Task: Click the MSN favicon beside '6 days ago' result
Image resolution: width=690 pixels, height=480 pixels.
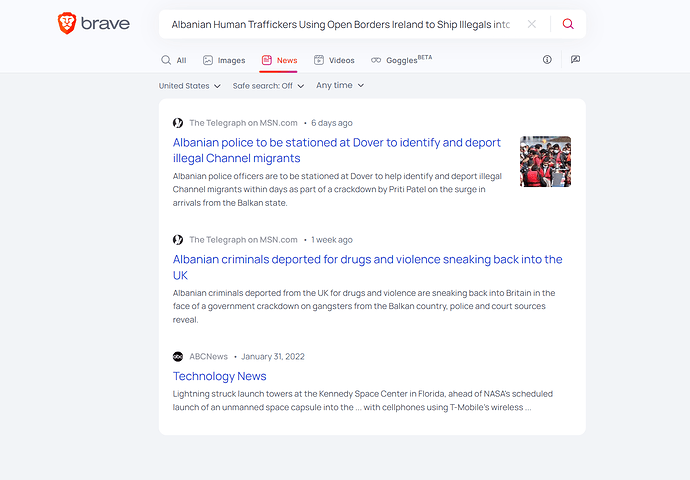Action: coord(178,123)
